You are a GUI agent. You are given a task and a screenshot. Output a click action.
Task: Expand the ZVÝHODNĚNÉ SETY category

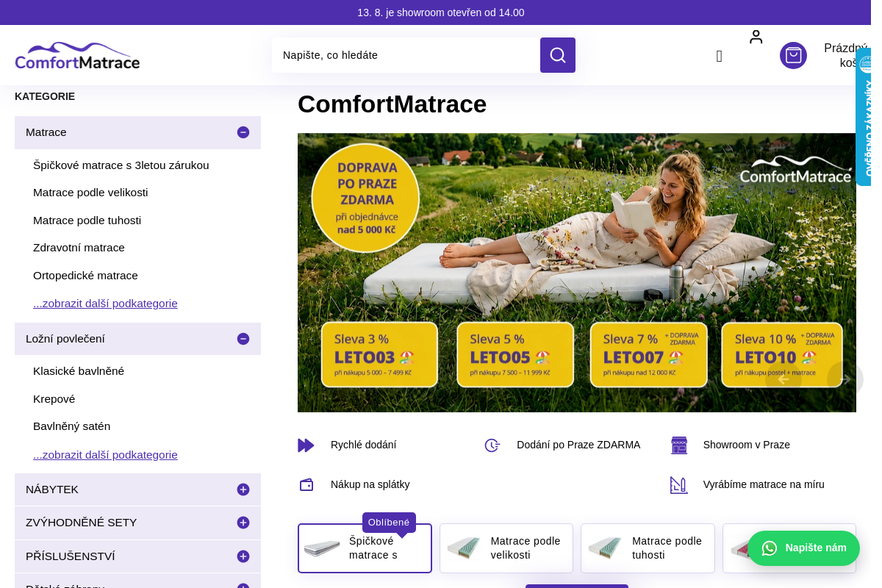tap(243, 523)
